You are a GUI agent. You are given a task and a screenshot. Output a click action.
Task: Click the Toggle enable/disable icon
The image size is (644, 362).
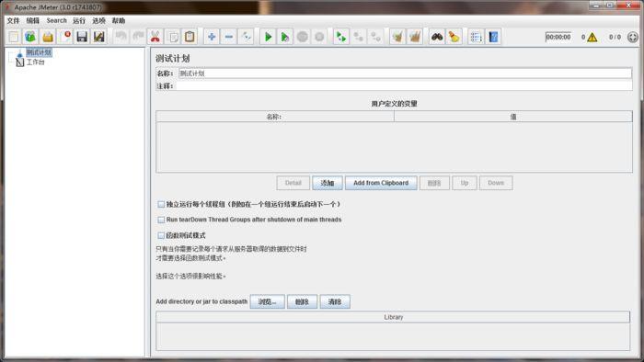click(x=247, y=37)
